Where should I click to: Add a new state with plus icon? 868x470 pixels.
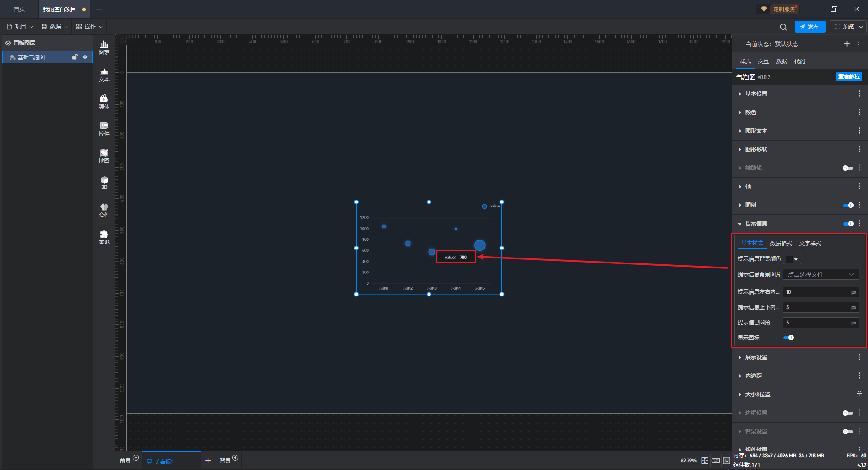pos(847,44)
